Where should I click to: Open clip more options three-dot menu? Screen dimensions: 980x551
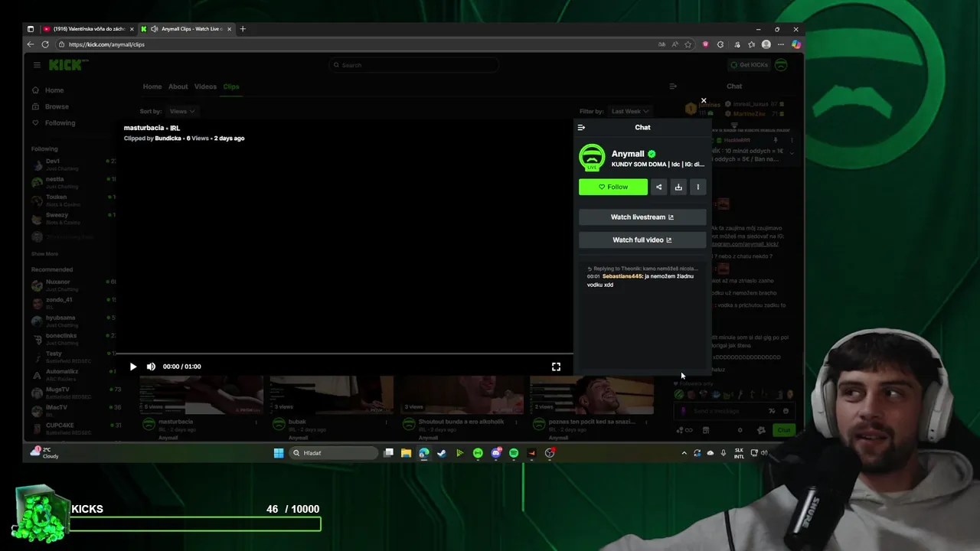pos(697,187)
